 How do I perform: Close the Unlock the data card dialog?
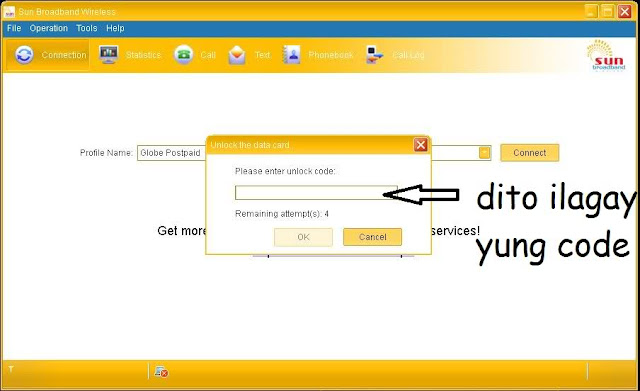point(421,145)
